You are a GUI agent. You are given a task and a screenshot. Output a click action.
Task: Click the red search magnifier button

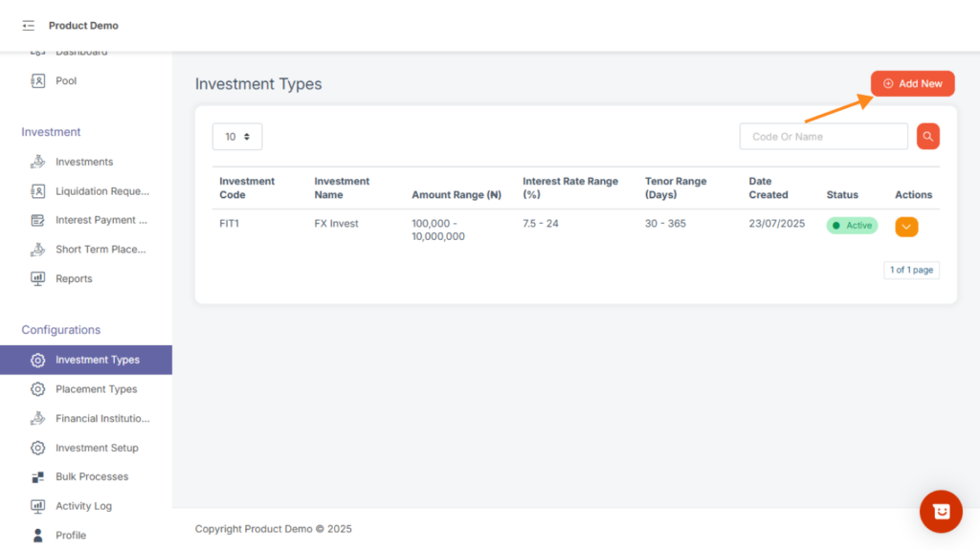pos(927,137)
